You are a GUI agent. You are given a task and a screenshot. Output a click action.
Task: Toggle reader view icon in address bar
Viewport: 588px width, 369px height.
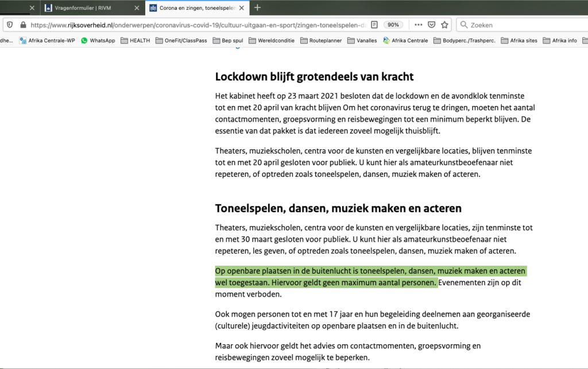374,25
